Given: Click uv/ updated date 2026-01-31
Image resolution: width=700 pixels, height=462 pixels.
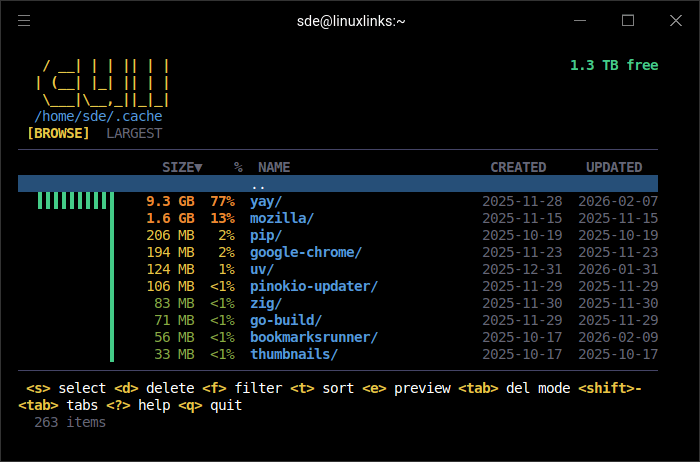Looking at the screenshot, I should (x=618, y=269).
